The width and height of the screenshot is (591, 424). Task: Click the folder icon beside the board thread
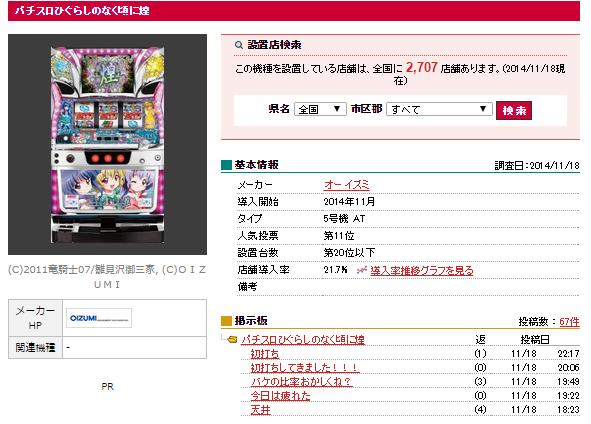[232, 339]
